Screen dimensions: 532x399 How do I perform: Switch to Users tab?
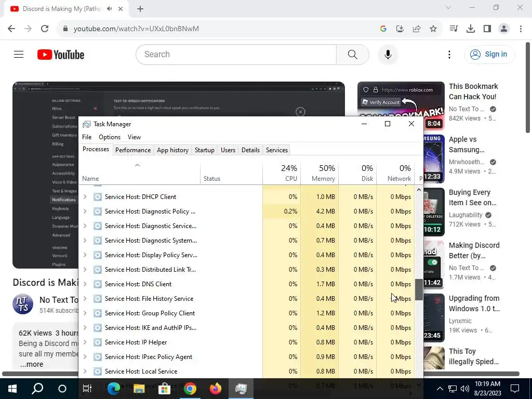click(228, 150)
